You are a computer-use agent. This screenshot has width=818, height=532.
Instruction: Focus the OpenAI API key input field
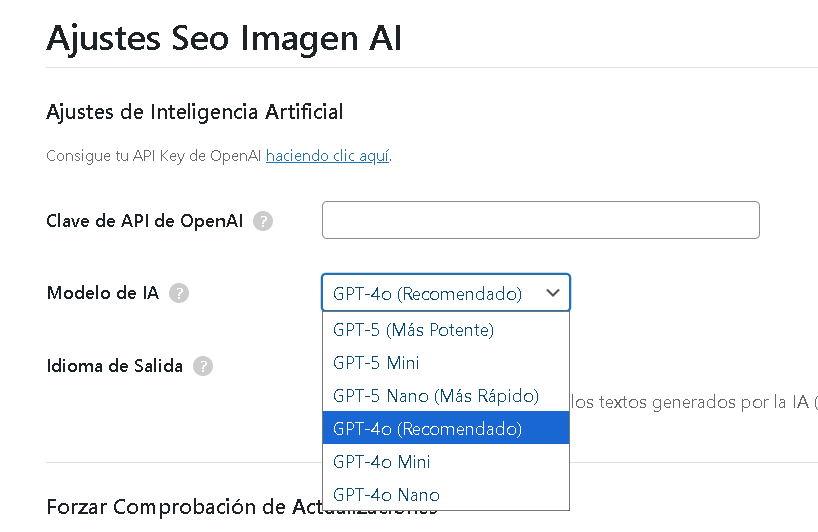click(540, 220)
